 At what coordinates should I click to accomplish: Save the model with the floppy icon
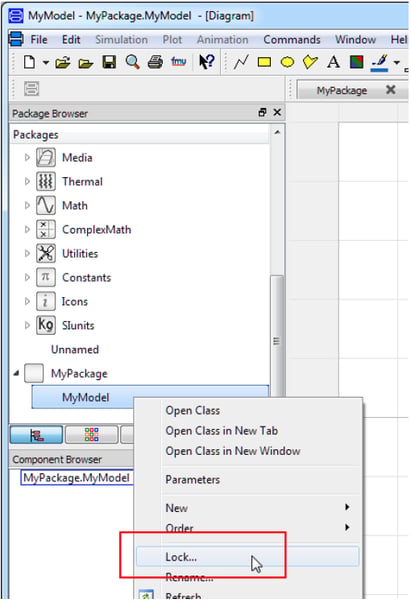click(109, 62)
